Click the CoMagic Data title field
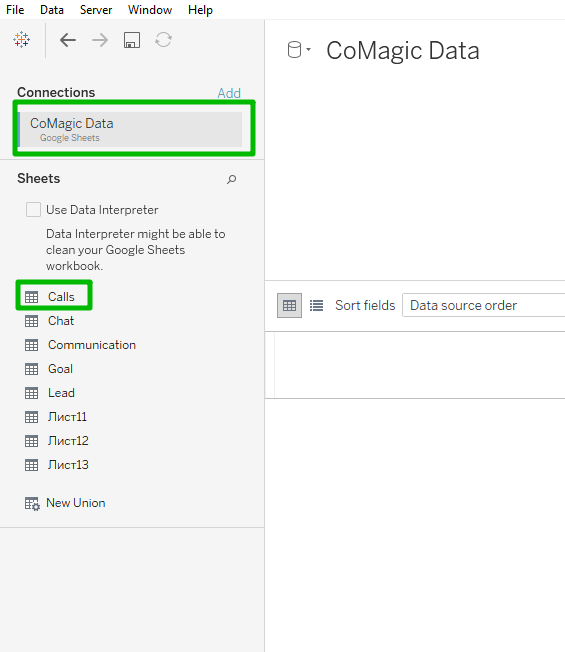 click(x=403, y=51)
